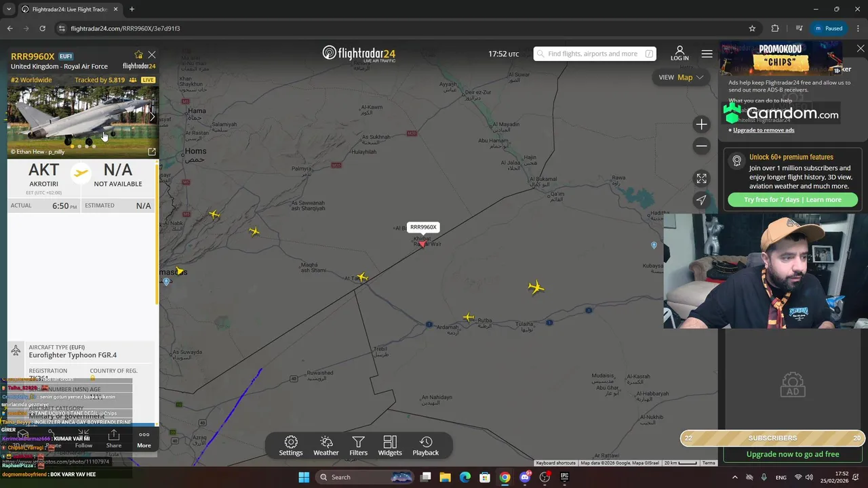Open the Weather layers toolbar item
This screenshot has height=488, width=868.
[326, 446]
